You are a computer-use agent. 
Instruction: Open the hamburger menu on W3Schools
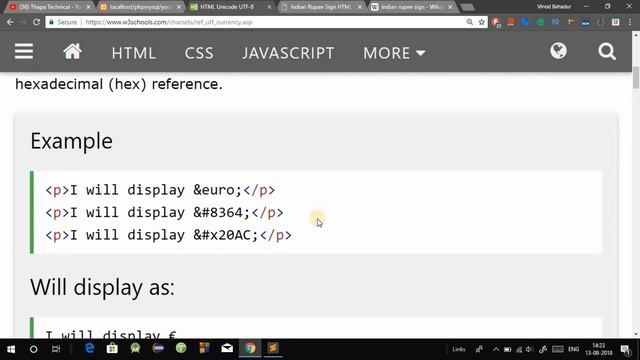tap(24, 52)
